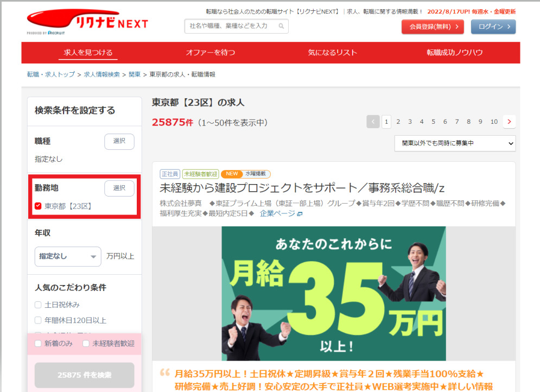540x392 pixels.
Task: Open the 企業ページ link
Action: point(277,213)
